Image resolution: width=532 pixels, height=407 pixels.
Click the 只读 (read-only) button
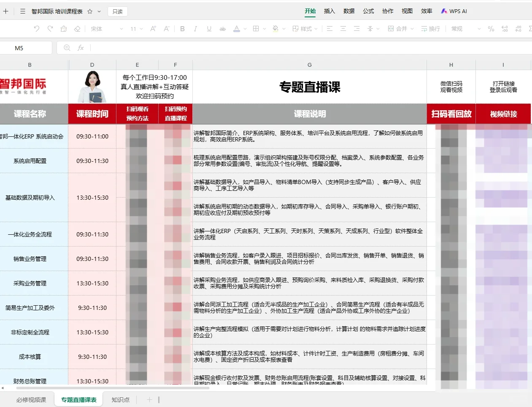117,11
